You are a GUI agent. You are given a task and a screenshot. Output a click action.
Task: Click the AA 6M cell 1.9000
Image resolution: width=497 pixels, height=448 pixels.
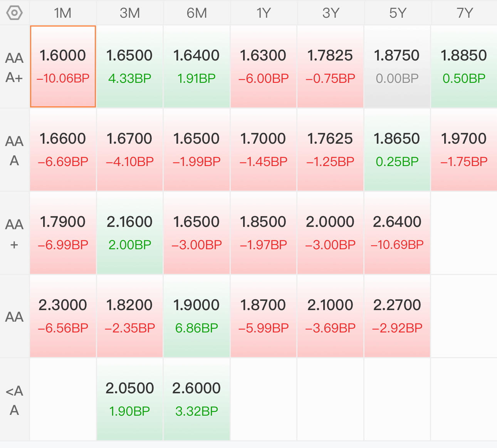pos(196,316)
